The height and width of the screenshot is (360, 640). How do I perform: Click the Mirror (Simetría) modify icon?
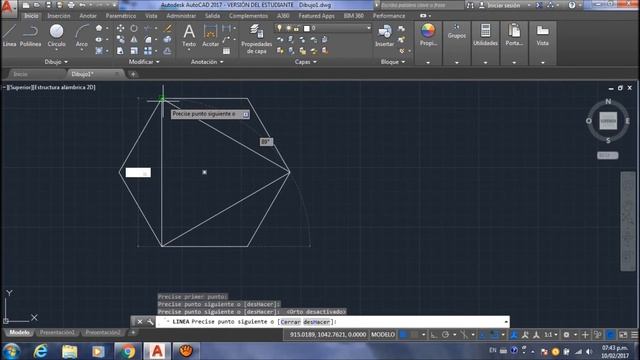pyautogui.click(x=134, y=40)
